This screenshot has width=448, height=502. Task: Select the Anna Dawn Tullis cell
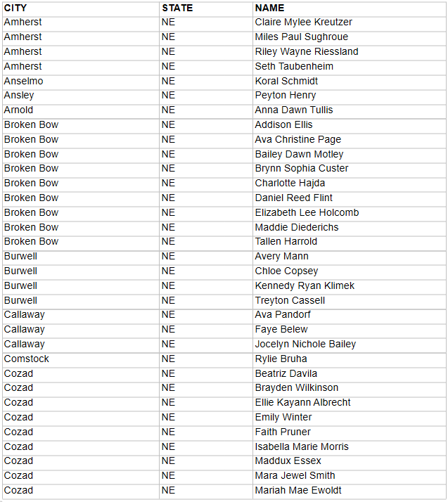coord(294,110)
